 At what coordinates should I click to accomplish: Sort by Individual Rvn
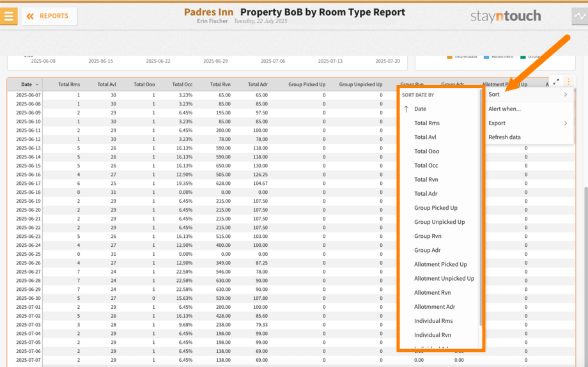433,335
